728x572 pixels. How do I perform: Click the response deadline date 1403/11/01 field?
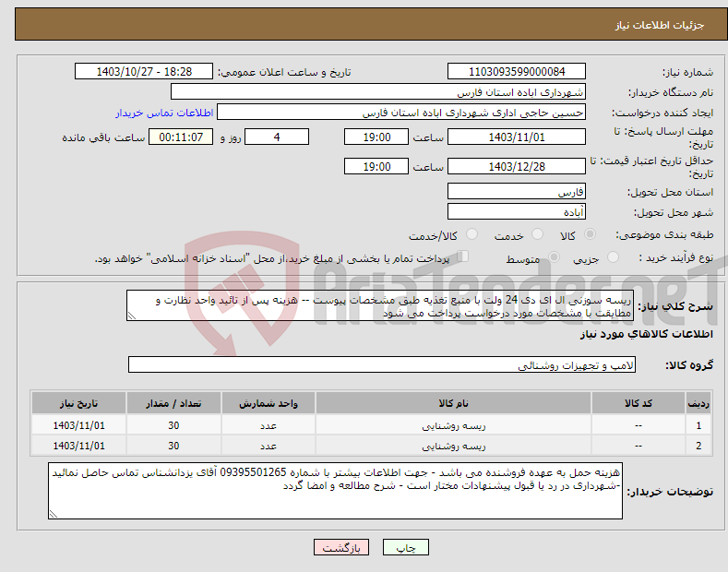pyautogui.click(x=517, y=137)
